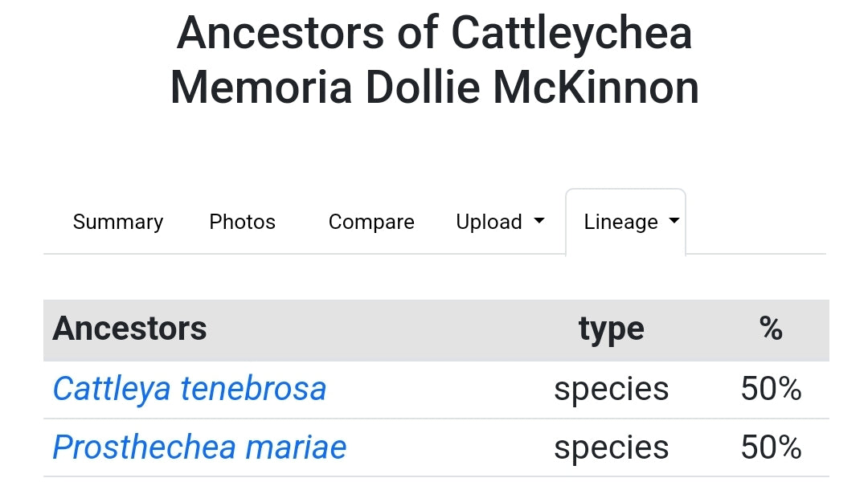Open the Summary tab

[x=117, y=222]
